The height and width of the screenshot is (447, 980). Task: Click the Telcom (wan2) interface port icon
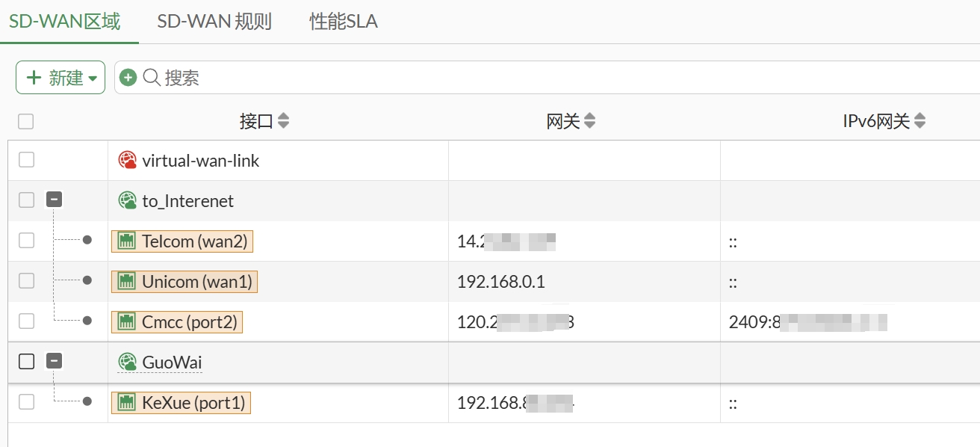click(x=127, y=241)
